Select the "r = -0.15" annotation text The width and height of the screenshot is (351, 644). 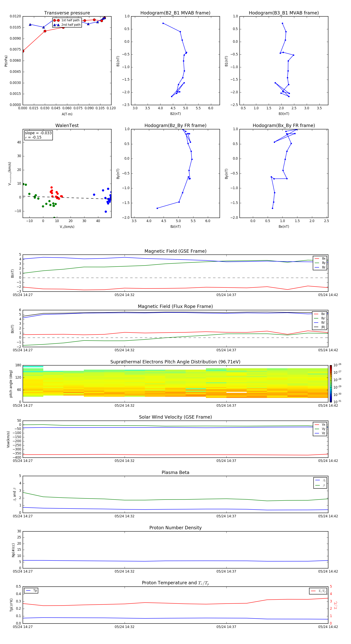pos(33,137)
